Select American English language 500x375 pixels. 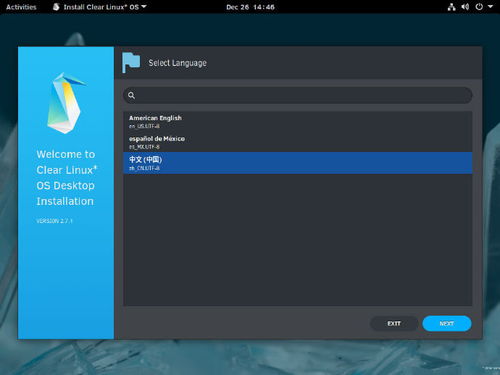click(x=298, y=122)
